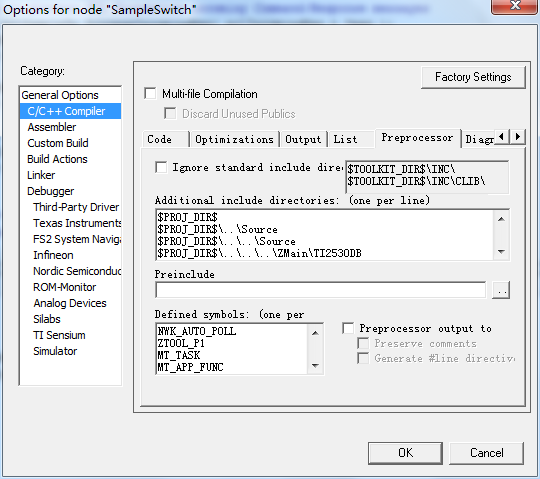Click down arrow of defined symbols scrollbar

(315, 366)
